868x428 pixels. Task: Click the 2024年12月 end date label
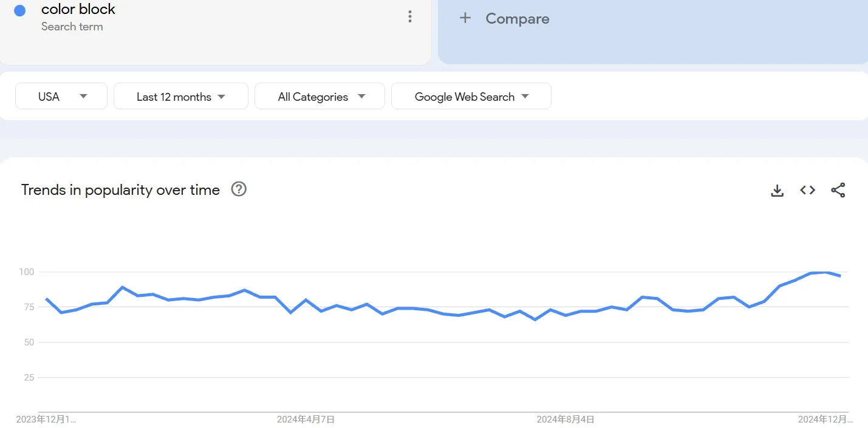click(x=825, y=420)
